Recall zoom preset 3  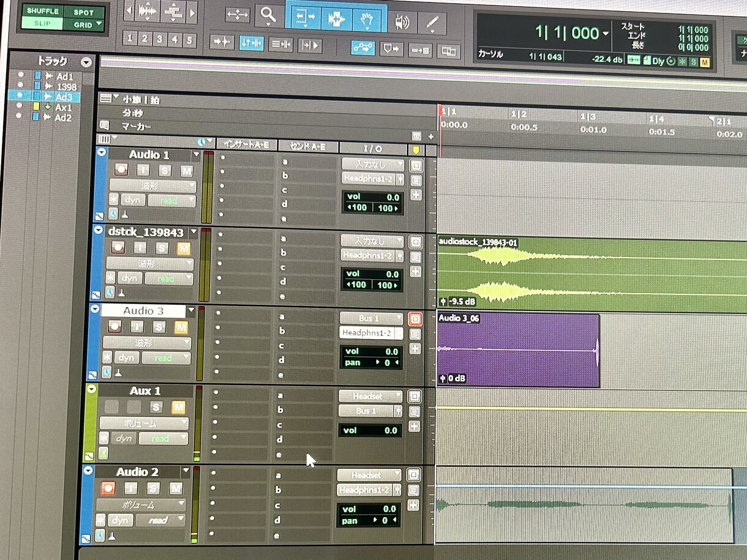point(160,39)
